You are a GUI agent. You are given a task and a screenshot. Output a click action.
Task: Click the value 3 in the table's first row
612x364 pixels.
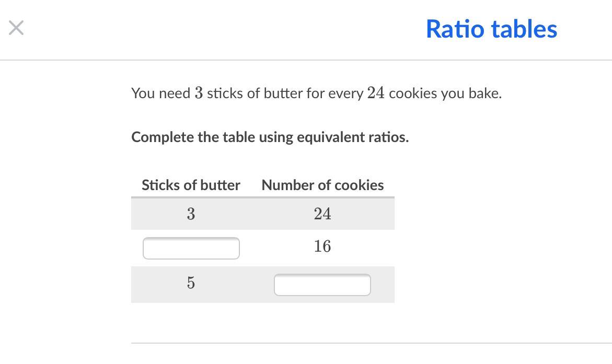coord(191,214)
